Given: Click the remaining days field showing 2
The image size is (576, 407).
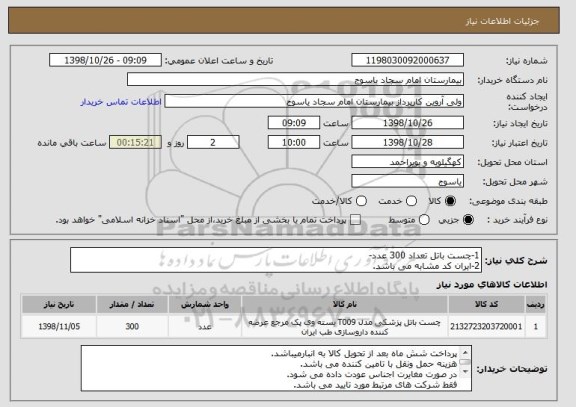Looking at the screenshot, I should [x=213, y=142].
